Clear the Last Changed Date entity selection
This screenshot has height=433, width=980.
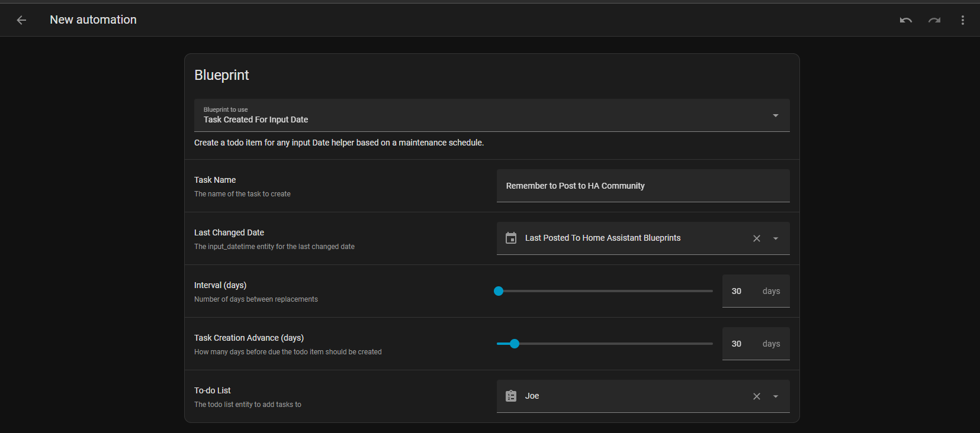[x=756, y=238]
